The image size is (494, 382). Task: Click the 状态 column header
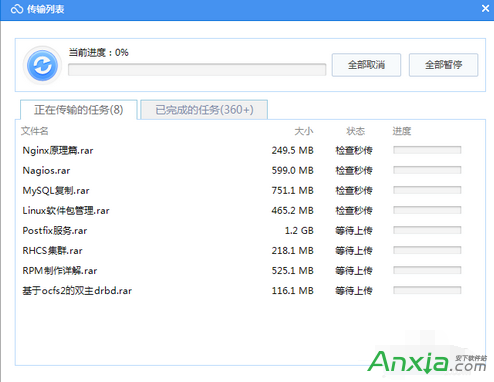pyautogui.click(x=356, y=131)
